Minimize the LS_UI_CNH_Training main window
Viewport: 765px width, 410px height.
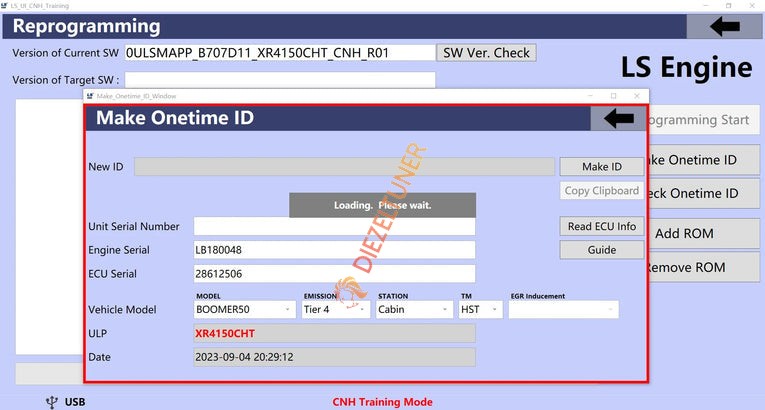coord(706,6)
